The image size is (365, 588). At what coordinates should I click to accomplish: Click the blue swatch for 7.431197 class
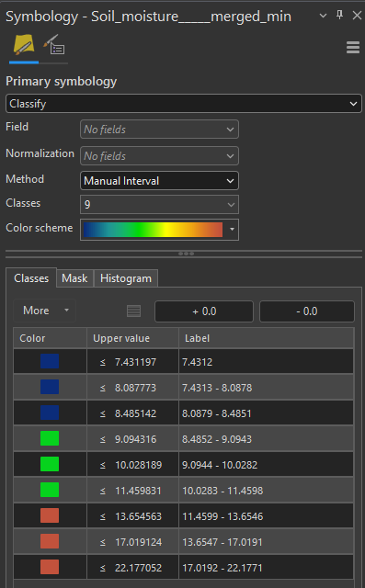click(50, 361)
